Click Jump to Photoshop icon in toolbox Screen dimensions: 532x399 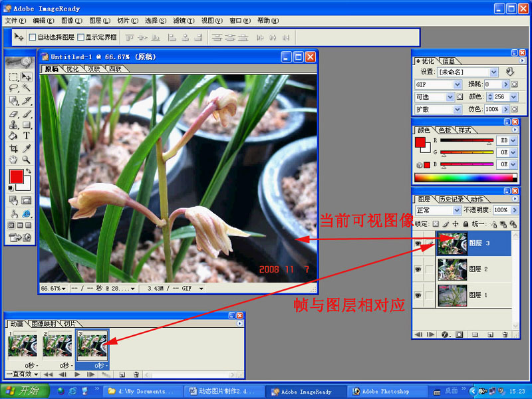(x=20, y=237)
